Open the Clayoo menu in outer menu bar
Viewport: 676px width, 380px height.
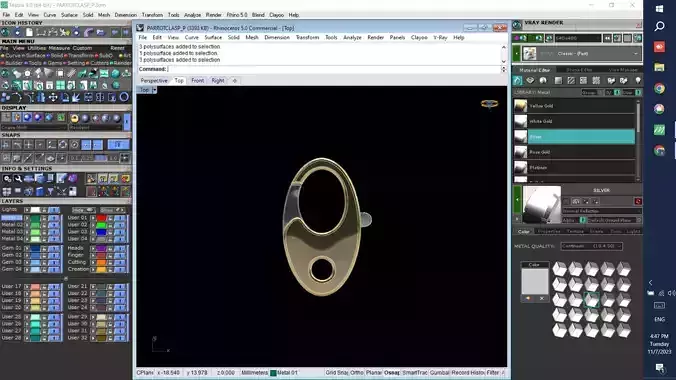(276, 15)
